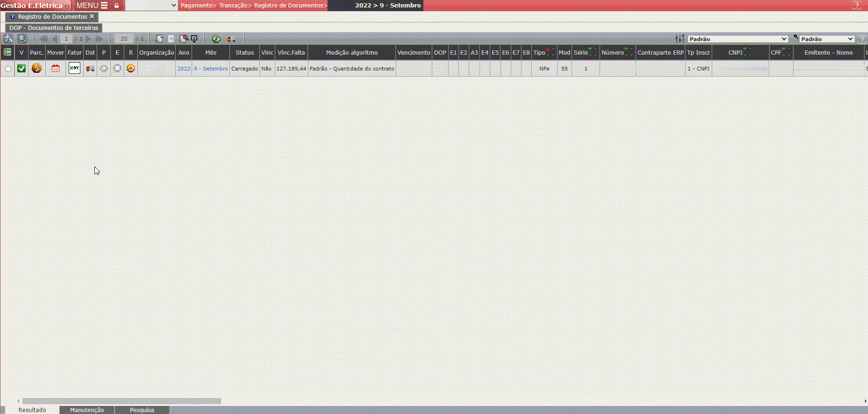Image resolution: width=868 pixels, height=414 pixels.
Task: Click the orange dollar Parc. icon in row
Action: point(36,69)
